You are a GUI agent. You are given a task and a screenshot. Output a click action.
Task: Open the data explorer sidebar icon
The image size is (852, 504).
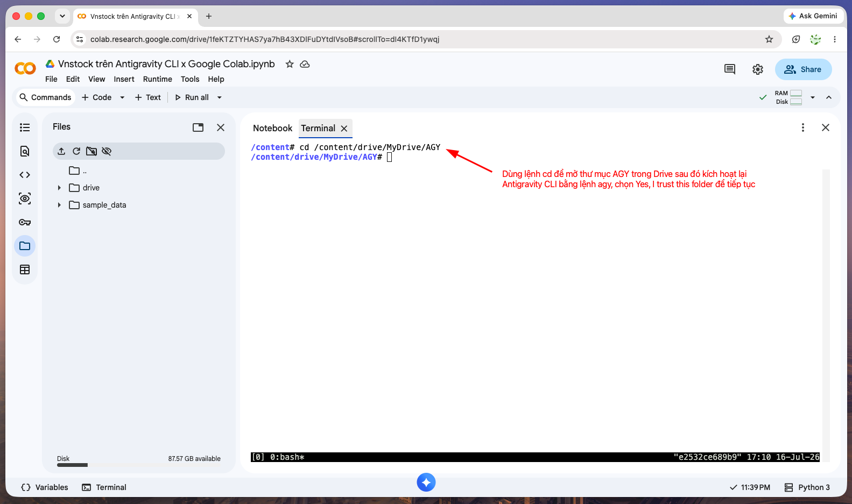point(25,198)
